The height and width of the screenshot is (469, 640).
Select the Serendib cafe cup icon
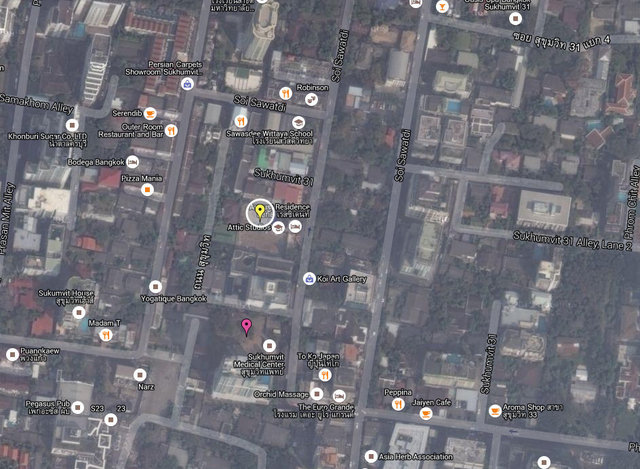point(151,113)
